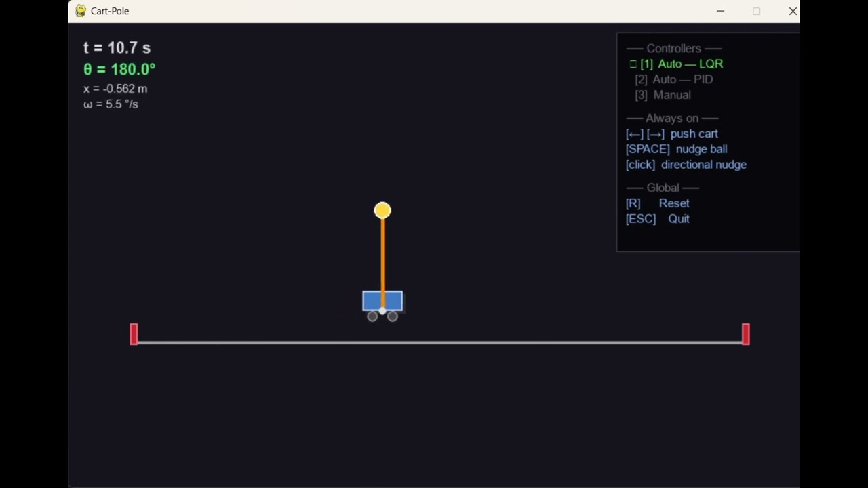Click the disabled maximize button
Screen dimensions: 868x488
point(757,11)
